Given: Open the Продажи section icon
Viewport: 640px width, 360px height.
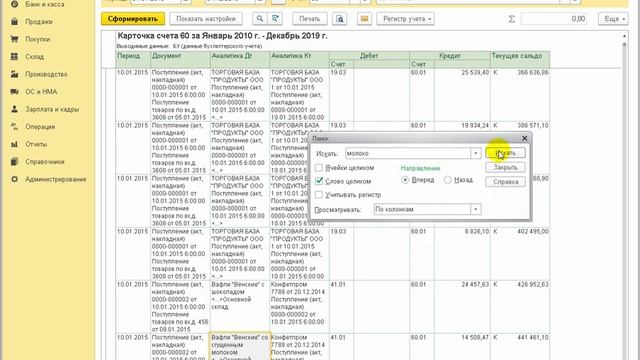Looking at the screenshot, I should [x=14, y=22].
